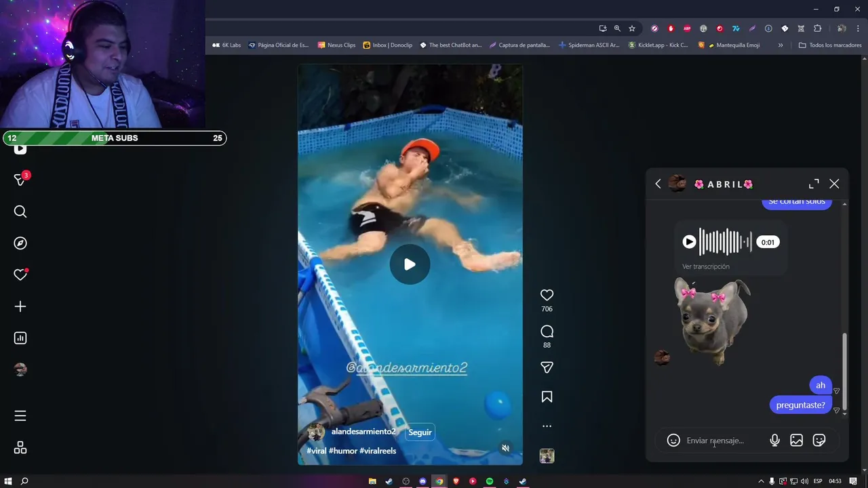
Task: Select the 'preguntaste?' message bubble
Action: point(800,405)
